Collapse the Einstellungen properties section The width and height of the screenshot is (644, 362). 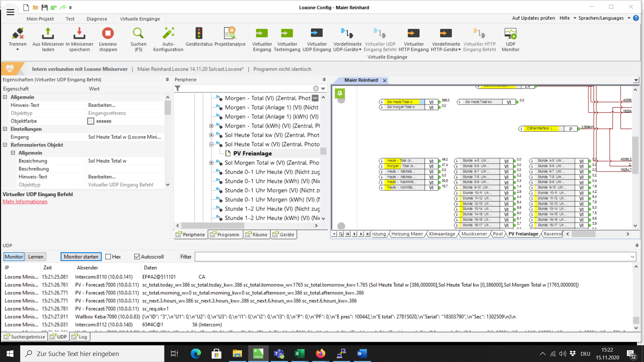click(5, 129)
